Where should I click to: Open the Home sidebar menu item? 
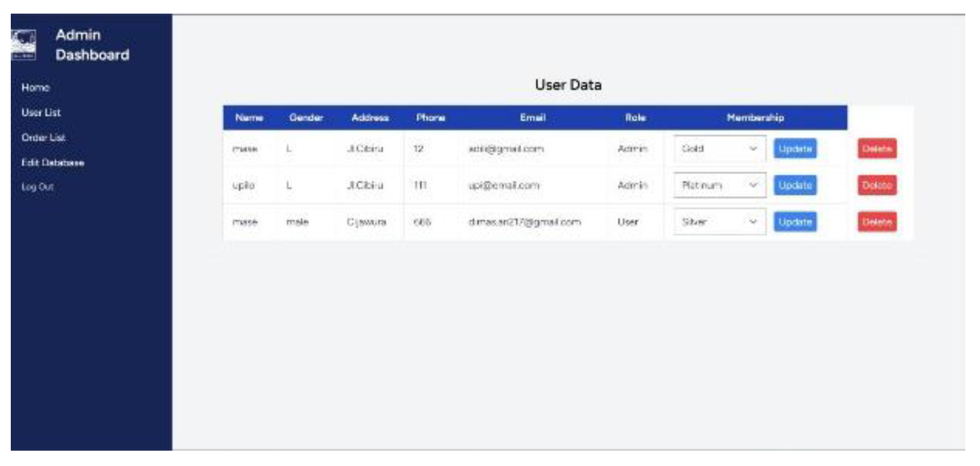(x=35, y=87)
